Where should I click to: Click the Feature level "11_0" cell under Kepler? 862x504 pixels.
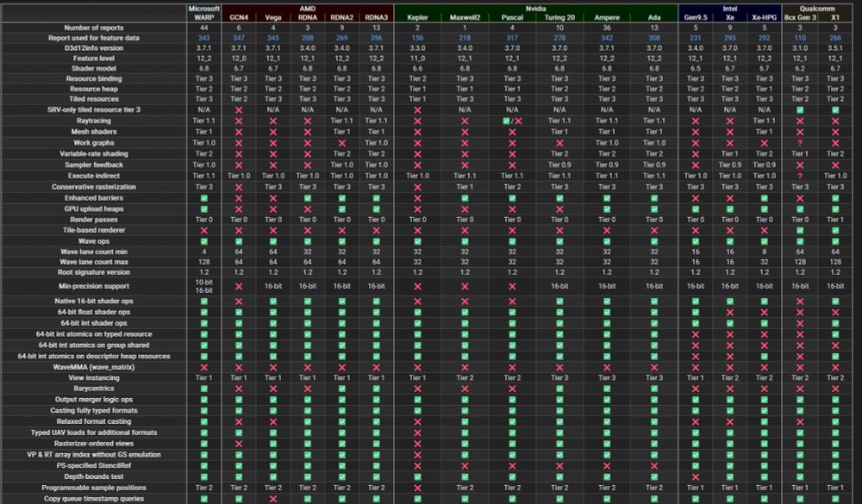417,59
